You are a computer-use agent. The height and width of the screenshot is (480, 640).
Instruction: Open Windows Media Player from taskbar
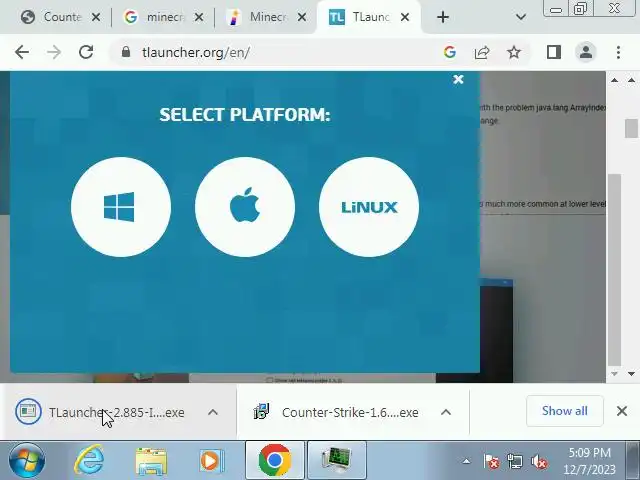point(211,460)
